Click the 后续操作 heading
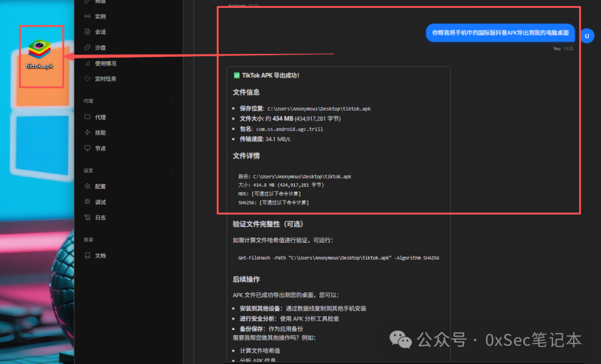Screen dimensions: 601x364 click(x=246, y=280)
